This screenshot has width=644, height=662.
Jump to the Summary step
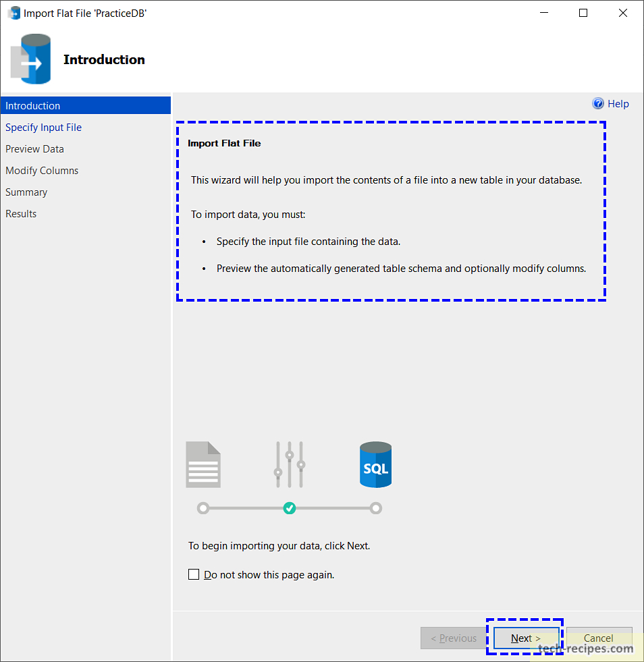[26, 192]
